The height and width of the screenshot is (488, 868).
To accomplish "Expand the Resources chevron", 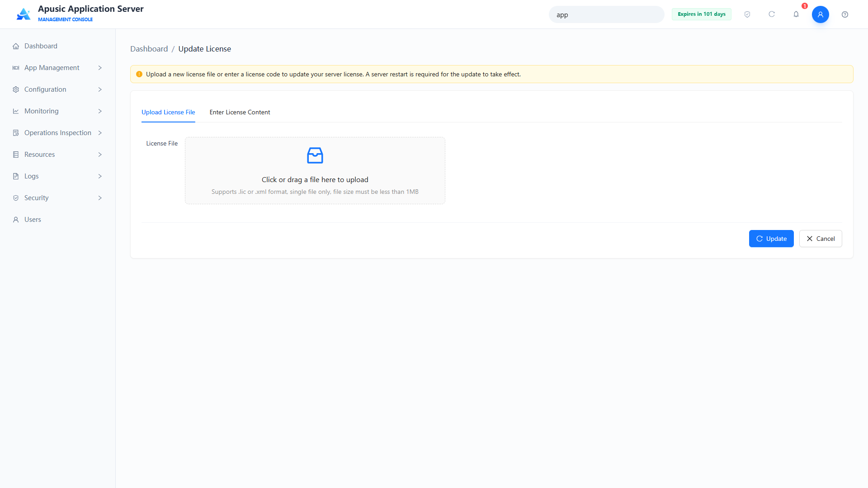I will click(x=100, y=155).
